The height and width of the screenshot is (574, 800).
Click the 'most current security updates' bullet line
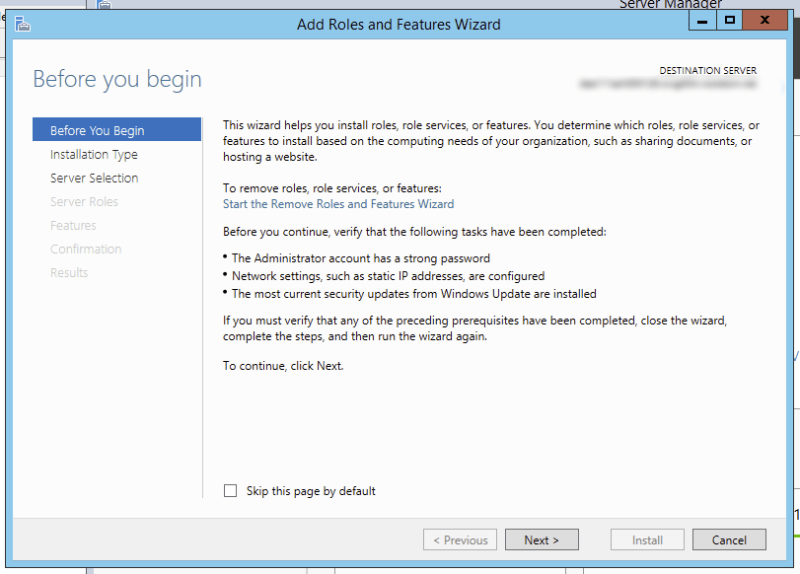point(414,294)
